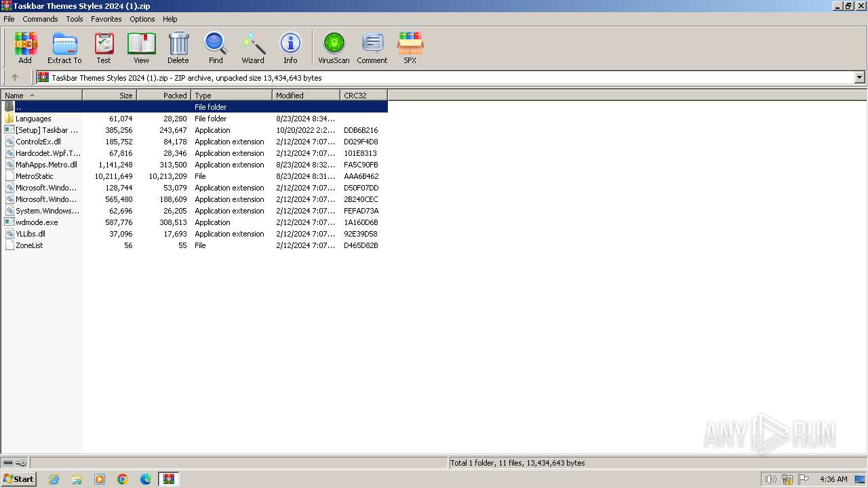
Task: Click the Languages folder icon
Action: 9,119
